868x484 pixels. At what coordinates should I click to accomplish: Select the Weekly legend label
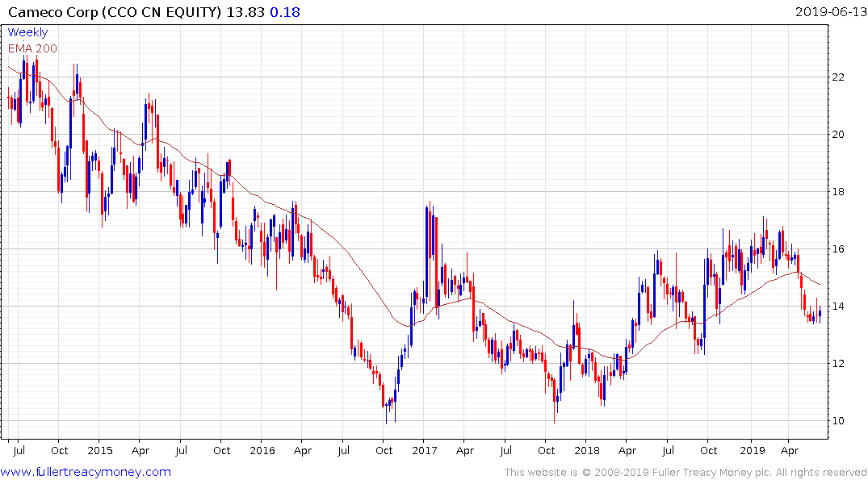pyautogui.click(x=27, y=32)
